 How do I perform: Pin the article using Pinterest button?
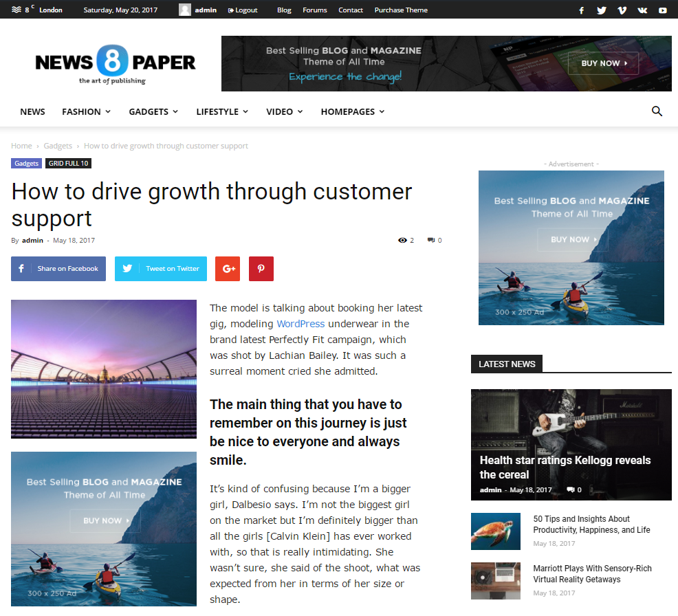click(x=261, y=268)
